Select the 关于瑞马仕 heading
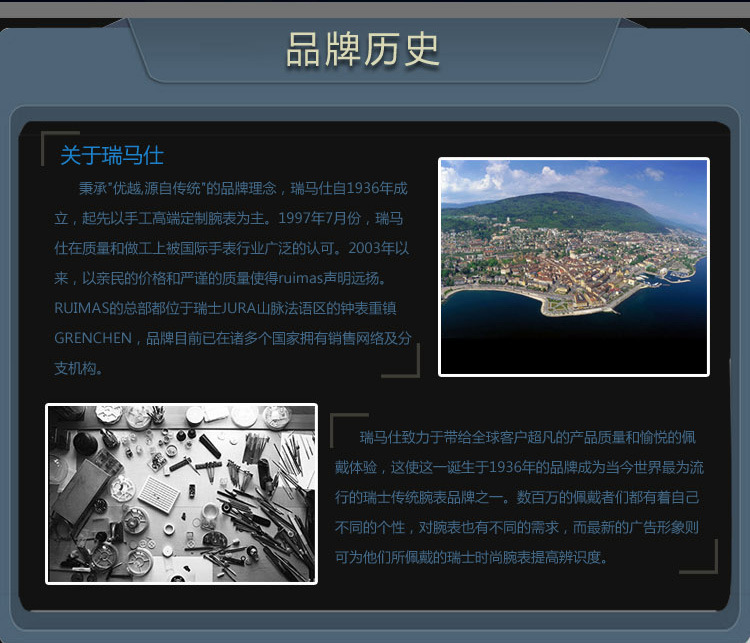Screen dimensions: 750x643 click(111, 156)
